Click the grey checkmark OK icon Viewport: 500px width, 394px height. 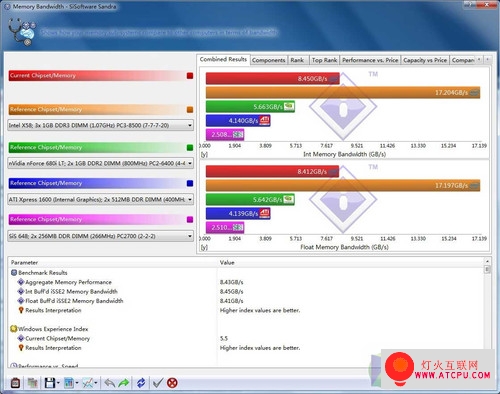(158, 383)
